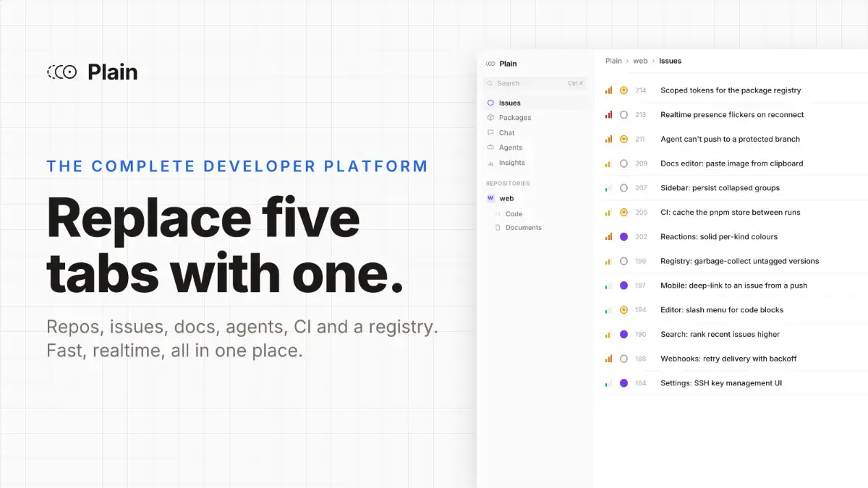Click the purple W avatar of the web repository
Screen dimensions: 868x488
click(x=490, y=198)
